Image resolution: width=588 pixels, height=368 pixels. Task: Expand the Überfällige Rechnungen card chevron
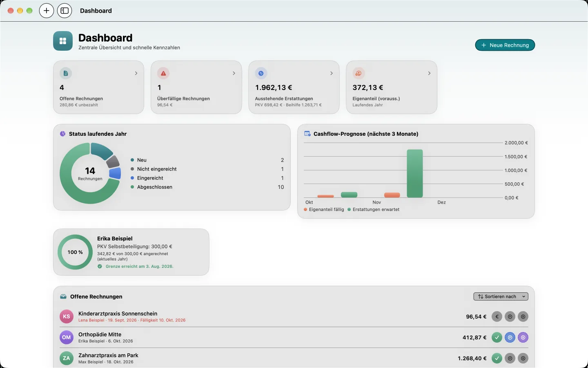[x=234, y=73]
